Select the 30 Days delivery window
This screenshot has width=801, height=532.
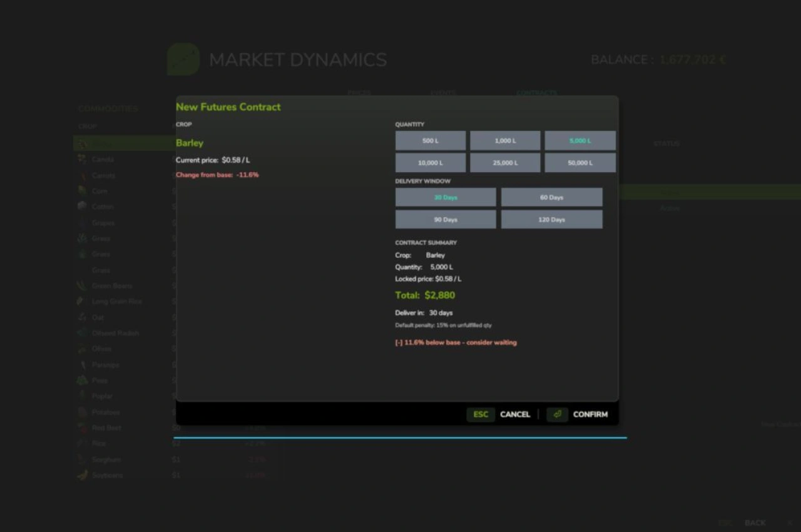point(446,198)
